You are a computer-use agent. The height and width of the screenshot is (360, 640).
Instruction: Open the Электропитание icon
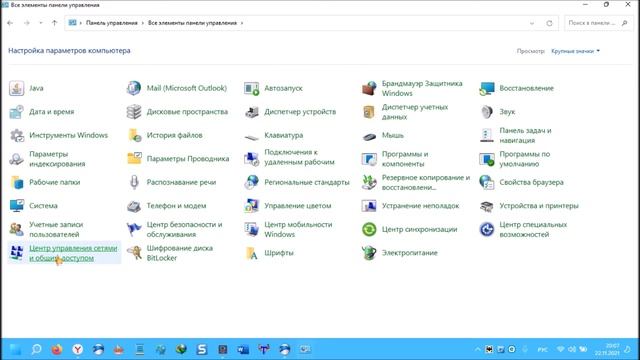pos(369,253)
